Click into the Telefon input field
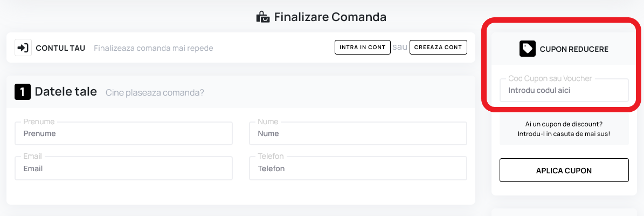Image resolution: width=644 pixels, height=216 pixels. tap(358, 168)
